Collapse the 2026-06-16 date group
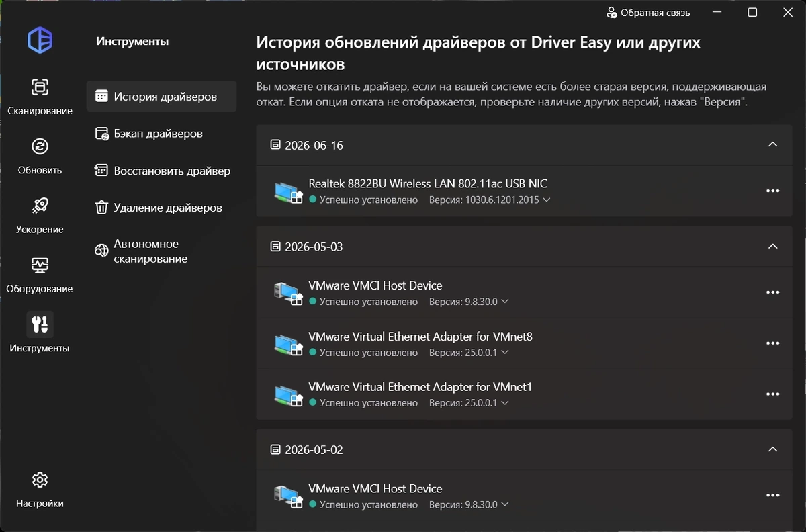This screenshot has height=532, width=806. (x=772, y=144)
